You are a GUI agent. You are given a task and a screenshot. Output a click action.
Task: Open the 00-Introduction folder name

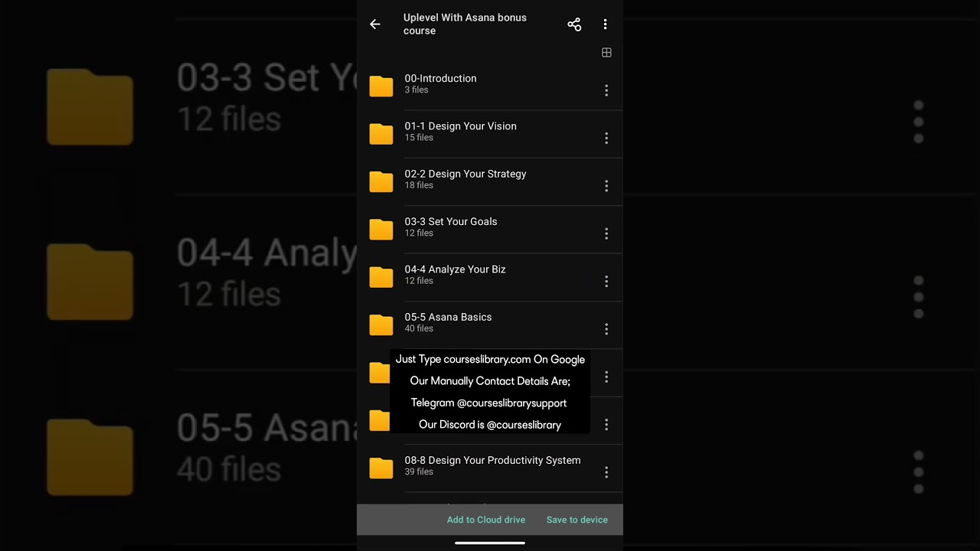click(x=440, y=78)
